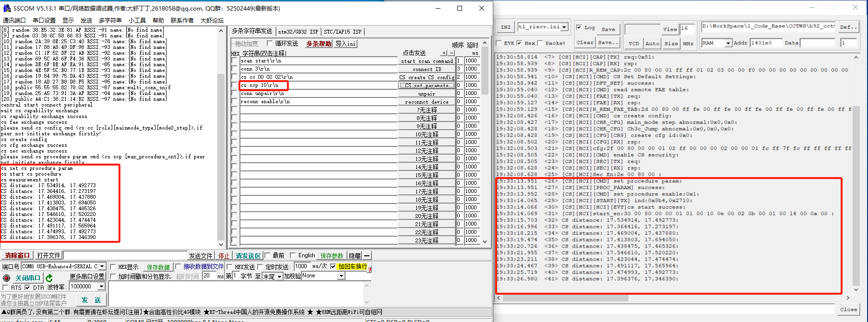Image resolution: width=868 pixels, height=322 pixels.
Task: Click the 多条帮助 help button
Action: tap(319, 44)
